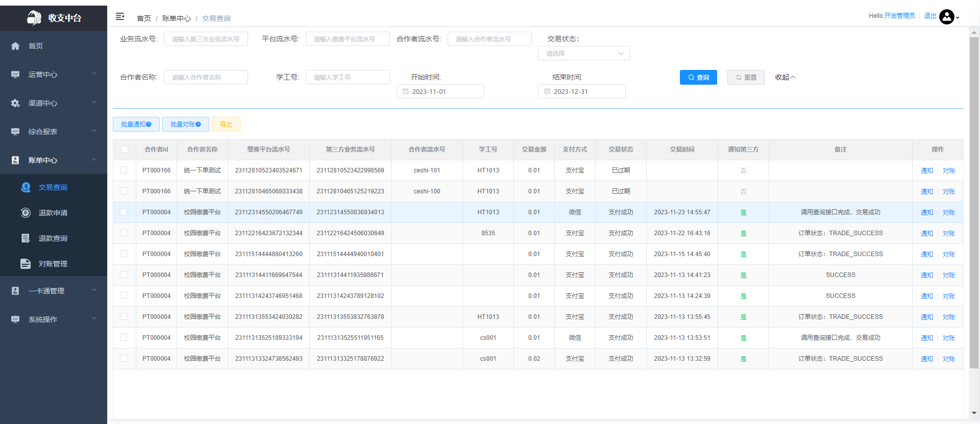Viewport: 980px width, 424px height.
Task: Click the help icon on 批量对账
Action: click(x=198, y=124)
